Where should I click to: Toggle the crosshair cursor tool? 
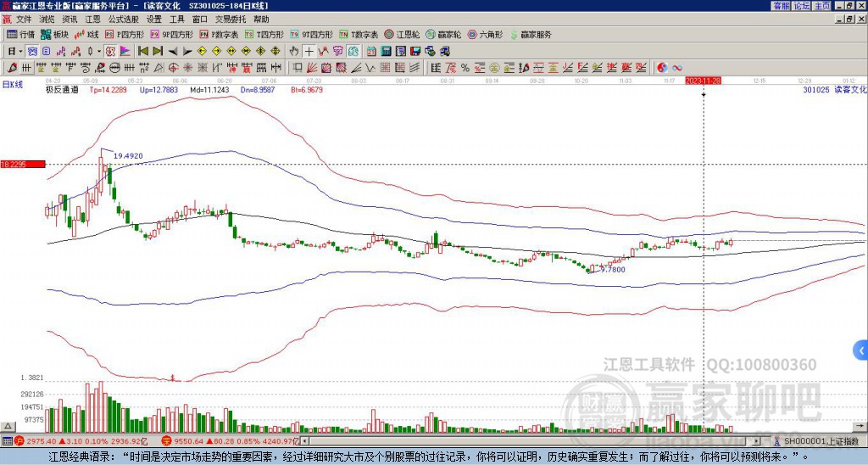309,51
